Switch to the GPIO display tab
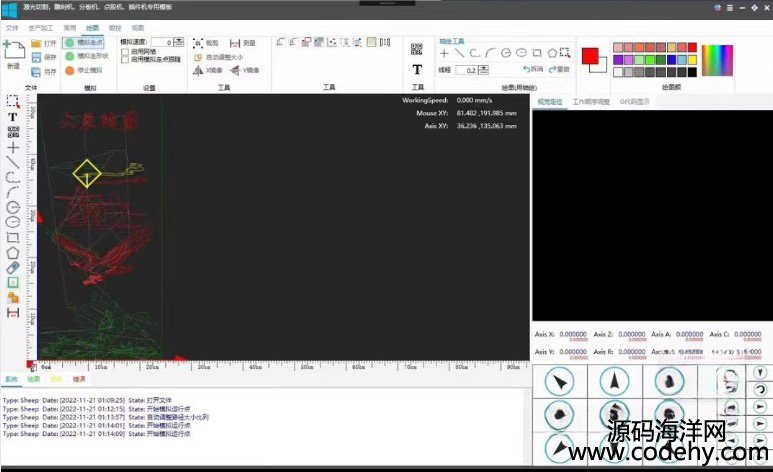 pyautogui.click(x=636, y=101)
